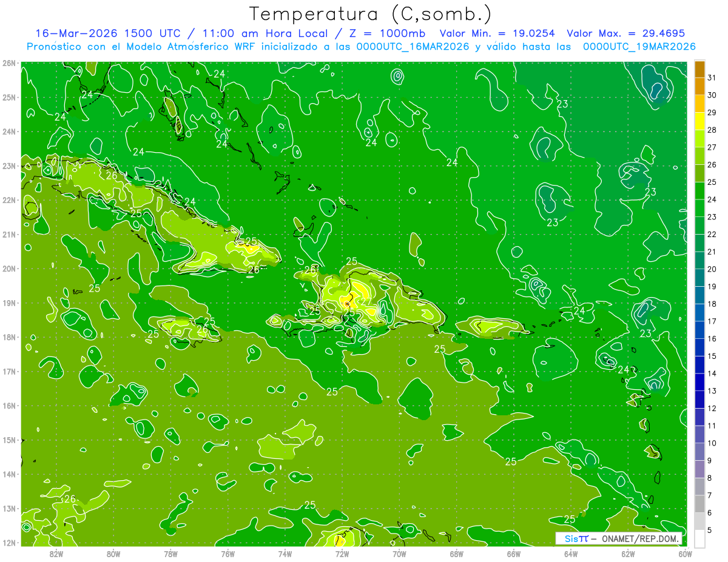
Task: Click the valid-until time "0000UTC_19MAR2026"
Action: point(639,47)
